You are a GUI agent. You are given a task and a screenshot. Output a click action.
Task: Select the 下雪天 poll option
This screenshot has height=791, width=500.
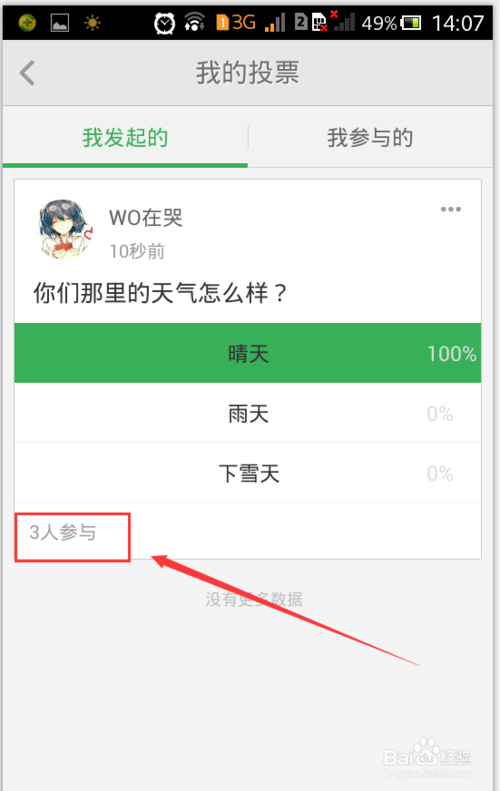click(248, 473)
